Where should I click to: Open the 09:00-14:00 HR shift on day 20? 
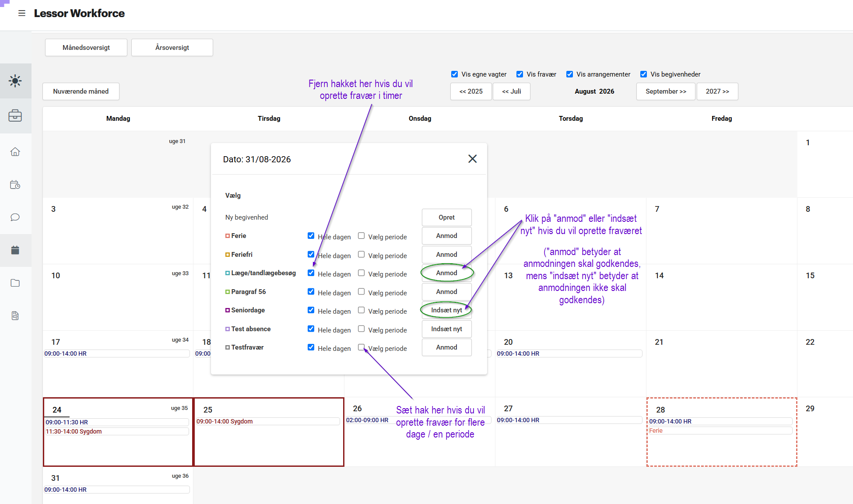pyautogui.click(x=569, y=353)
